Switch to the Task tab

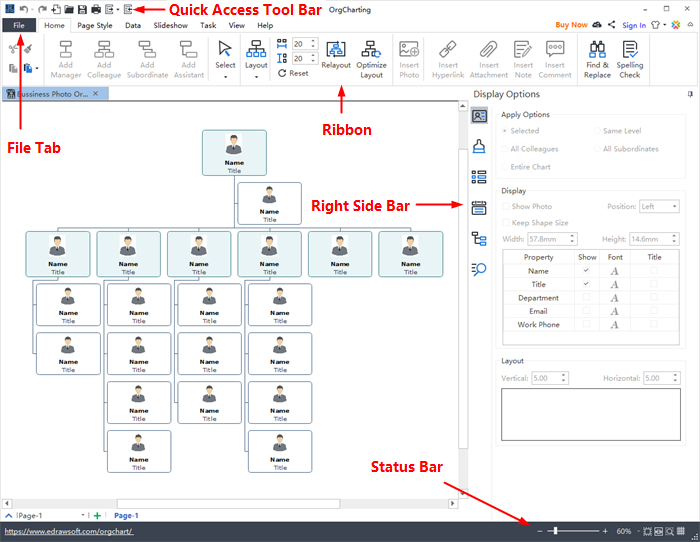[208, 25]
